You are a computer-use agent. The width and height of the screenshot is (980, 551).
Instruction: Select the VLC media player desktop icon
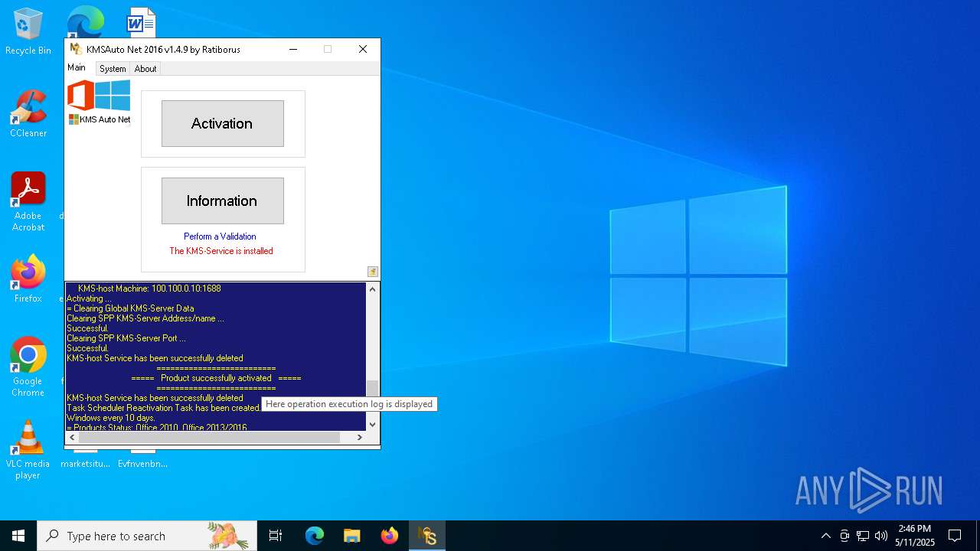[x=28, y=450]
